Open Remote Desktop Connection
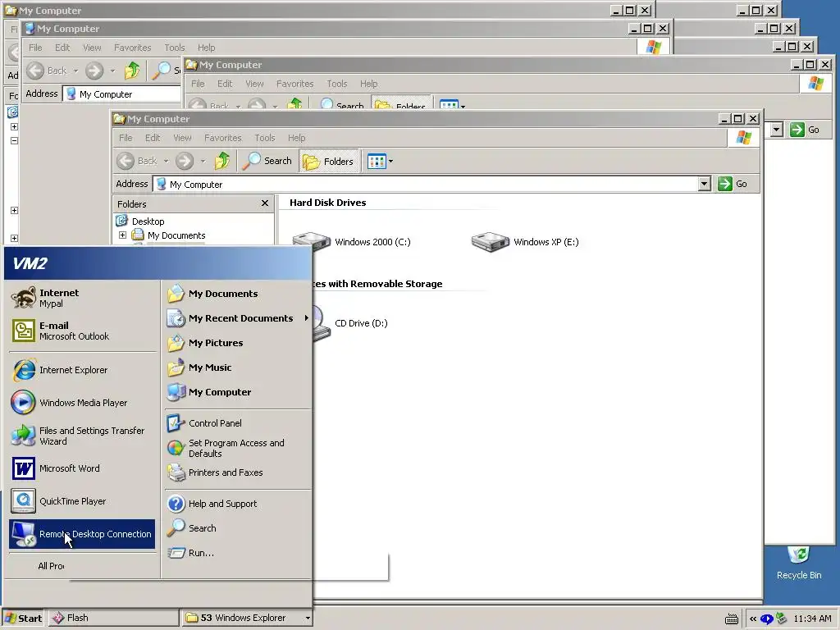This screenshot has width=840, height=630. coord(82,534)
